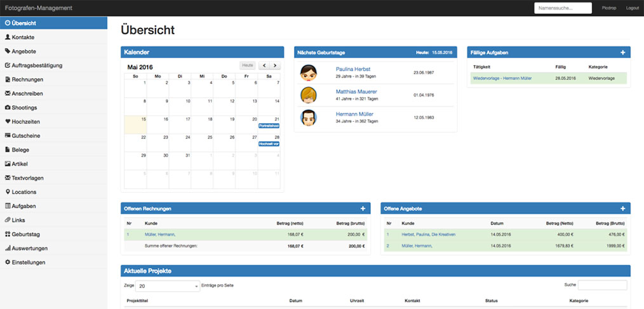Click the plus icon in Offenen Rechnungen

(363, 209)
